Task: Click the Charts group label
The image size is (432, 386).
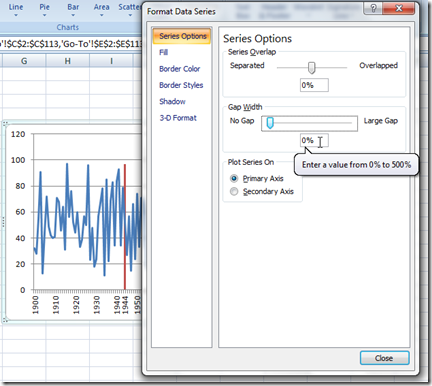Action: click(68, 27)
